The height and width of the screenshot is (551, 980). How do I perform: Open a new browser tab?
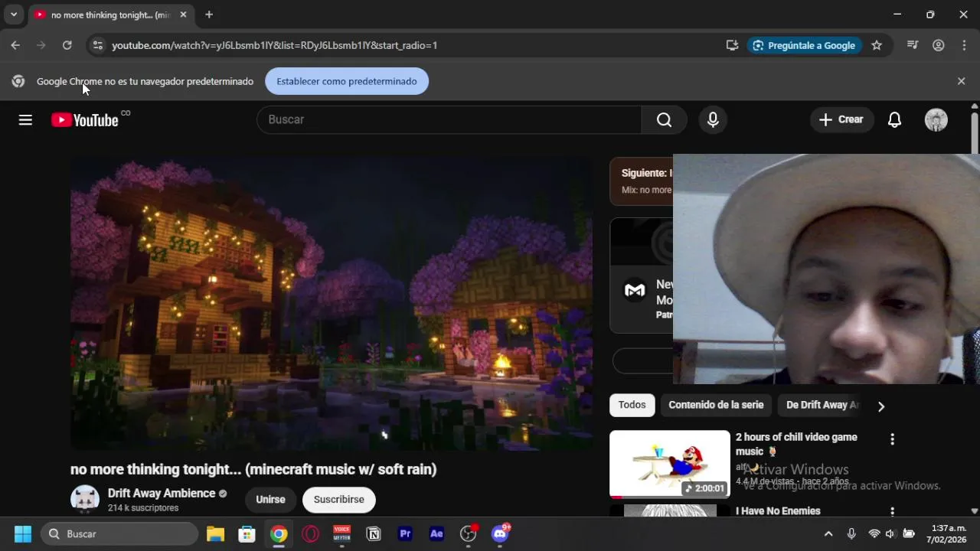coord(209,15)
